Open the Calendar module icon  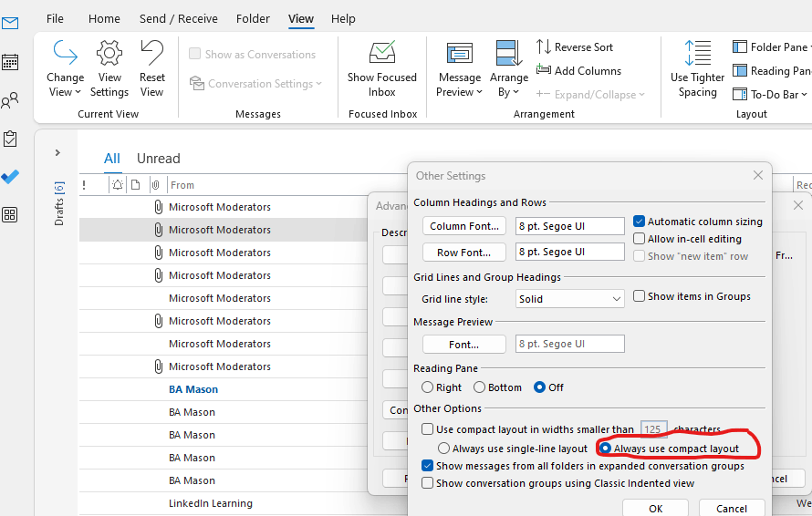click(10, 62)
